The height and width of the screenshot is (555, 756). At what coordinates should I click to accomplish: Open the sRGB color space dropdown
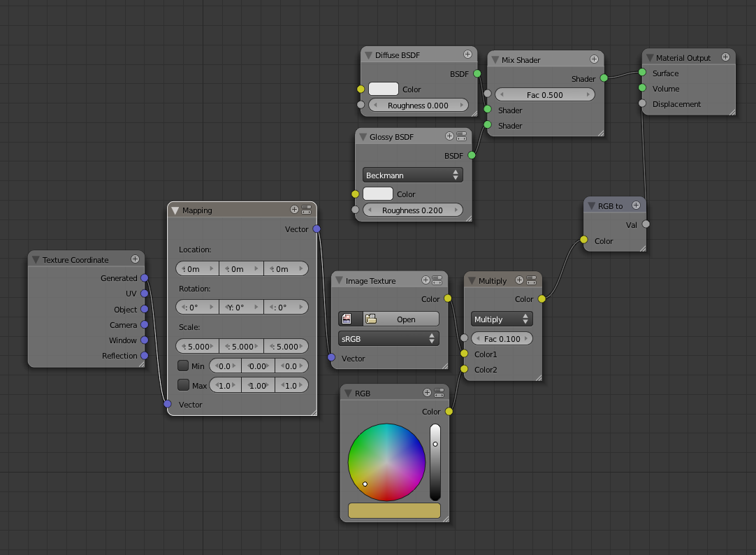(388, 338)
